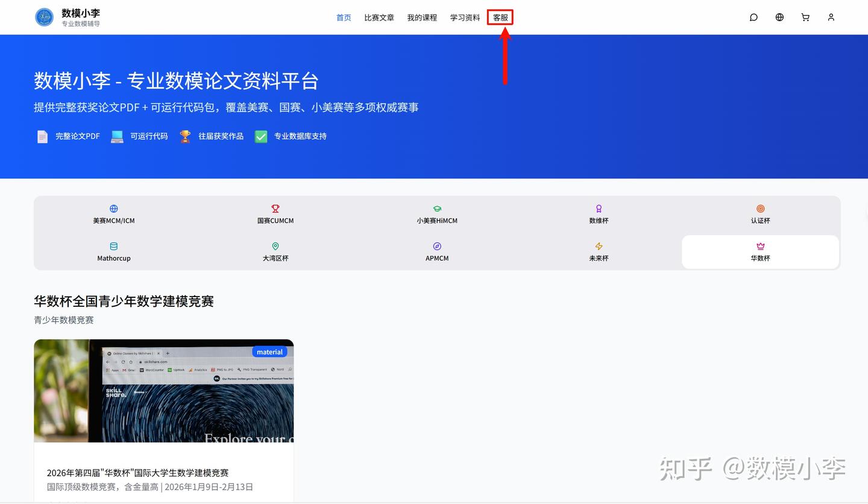Open the shopping cart
Screen dimensions: 868x504
pyautogui.click(x=805, y=17)
